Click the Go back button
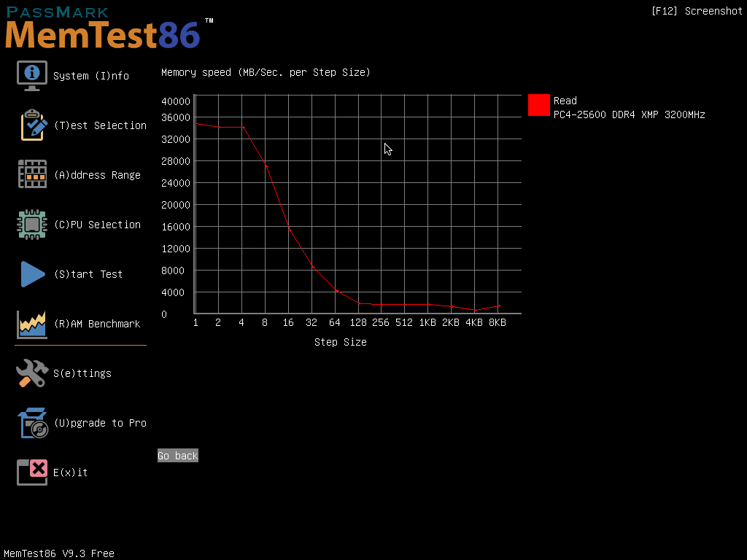This screenshot has width=747, height=560. [x=178, y=456]
